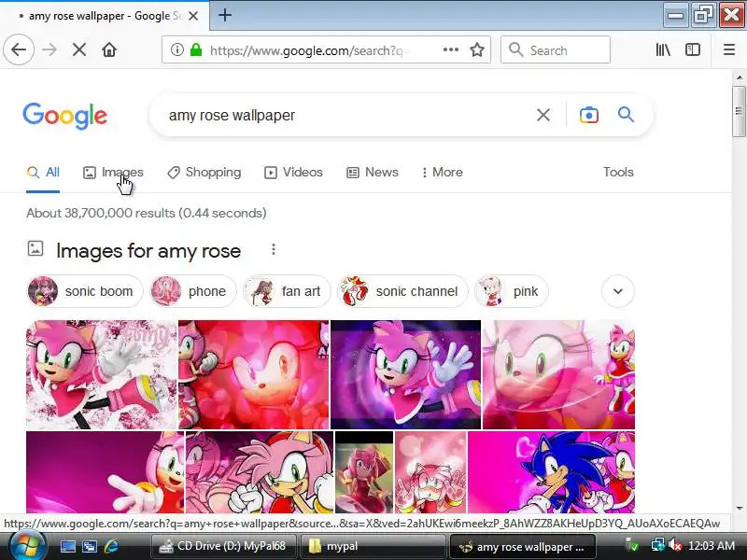Screen dimensions: 747x560
Task: Open the Tools filter options
Action: pos(618,173)
